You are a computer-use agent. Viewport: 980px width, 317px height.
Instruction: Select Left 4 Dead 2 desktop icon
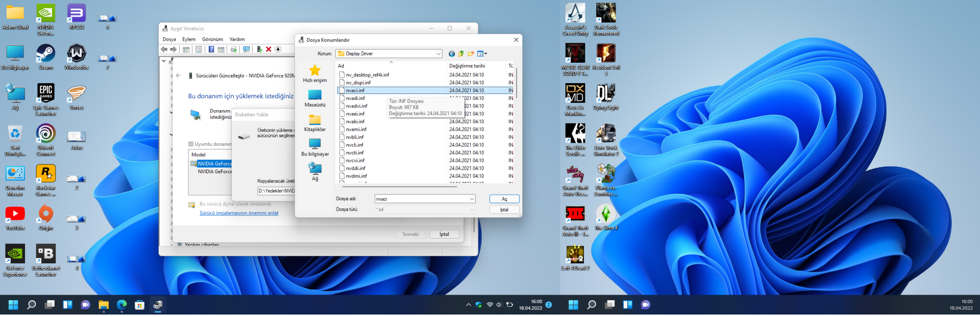pyautogui.click(x=575, y=258)
